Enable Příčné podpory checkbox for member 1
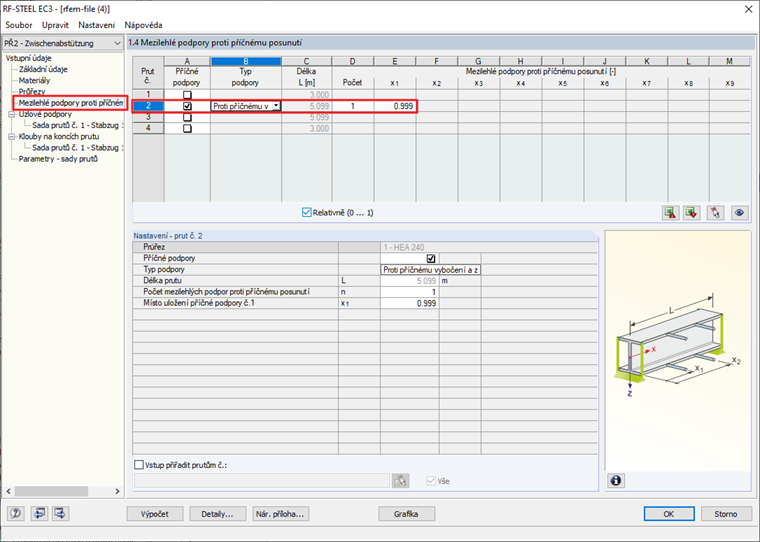The height and width of the screenshot is (542, 760). (187, 95)
